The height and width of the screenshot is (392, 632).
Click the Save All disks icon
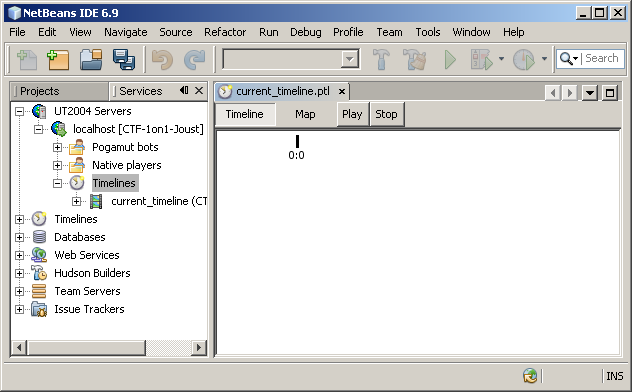tap(124, 60)
